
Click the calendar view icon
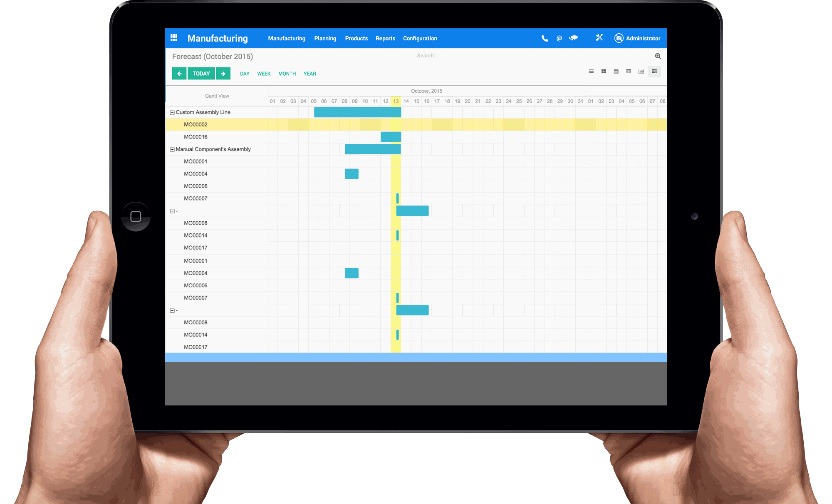click(x=616, y=72)
